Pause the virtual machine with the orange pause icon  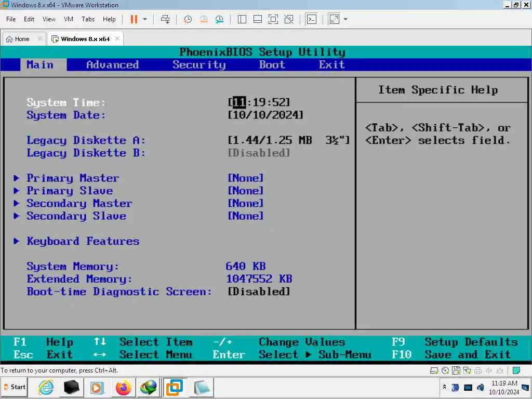coord(134,19)
